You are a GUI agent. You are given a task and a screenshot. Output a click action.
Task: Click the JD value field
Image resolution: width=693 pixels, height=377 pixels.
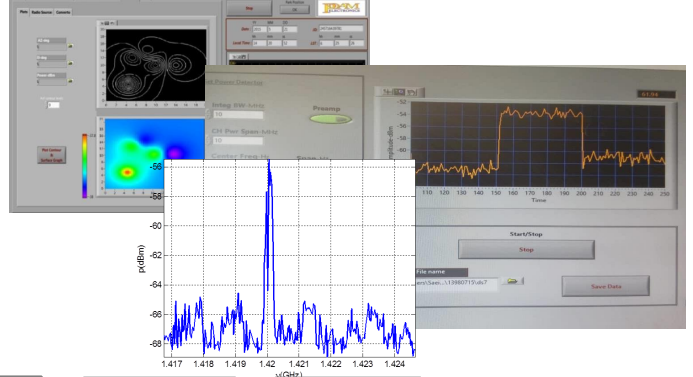(341, 29)
